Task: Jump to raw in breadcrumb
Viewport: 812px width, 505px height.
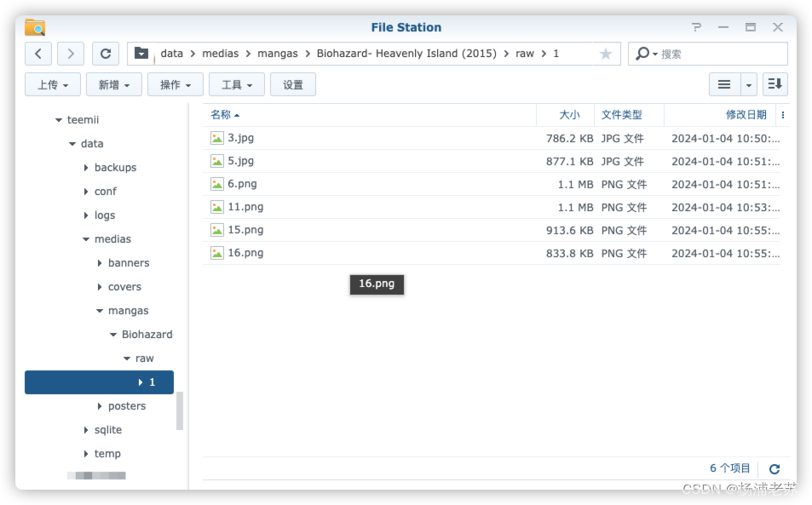Action: click(525, 54)
